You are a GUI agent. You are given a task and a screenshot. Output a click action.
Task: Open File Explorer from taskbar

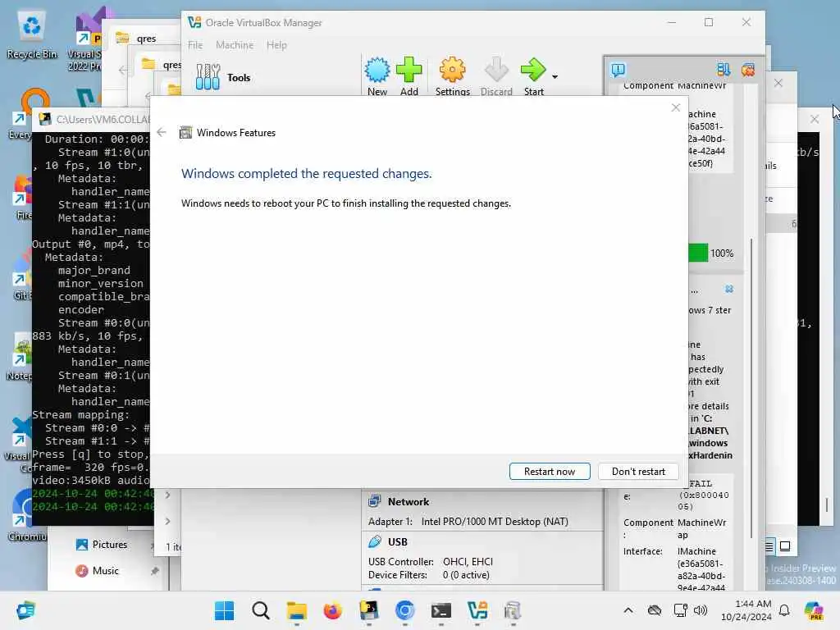click(x=296, y=610)
